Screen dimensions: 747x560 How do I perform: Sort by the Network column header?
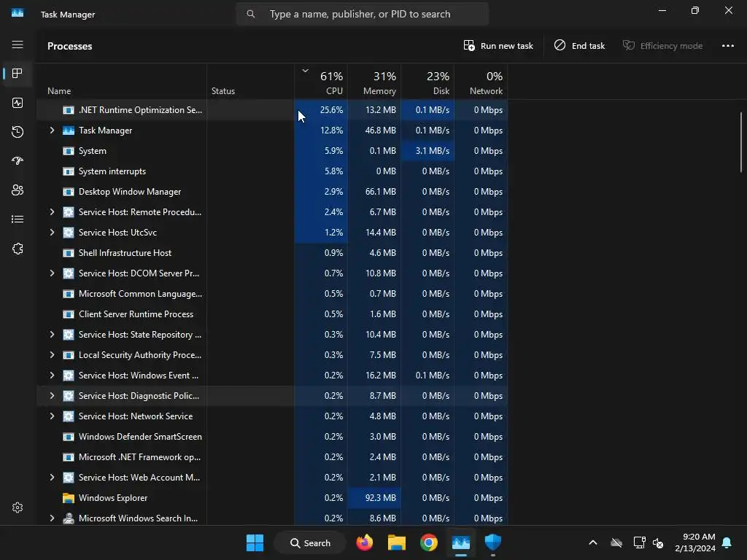click(x=481, y=82)
